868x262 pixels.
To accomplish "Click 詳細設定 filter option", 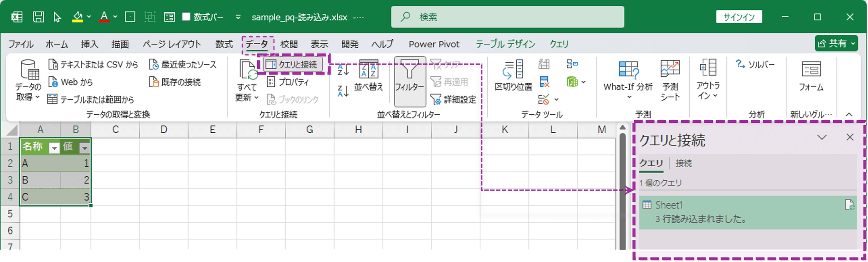I will tap(453, 99).
